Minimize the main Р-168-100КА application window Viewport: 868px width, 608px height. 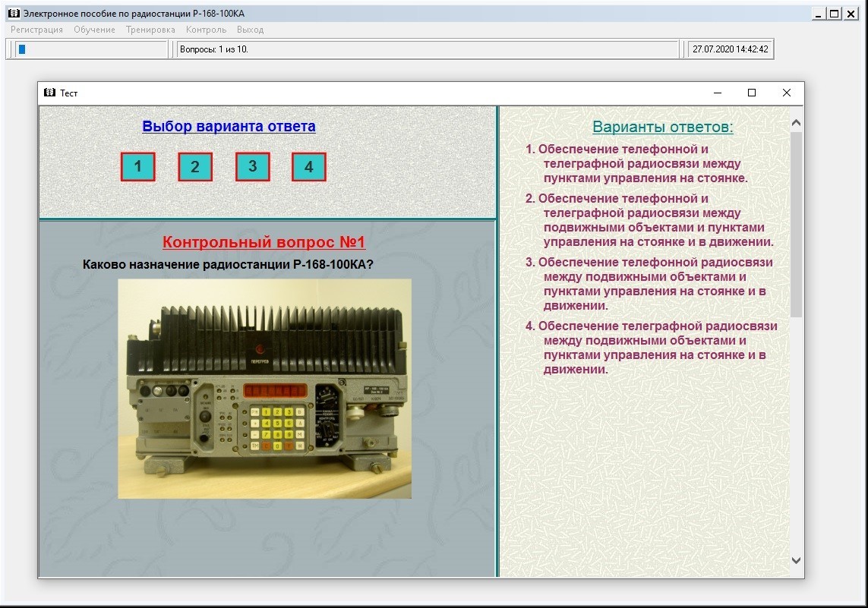tap(819, 14)
